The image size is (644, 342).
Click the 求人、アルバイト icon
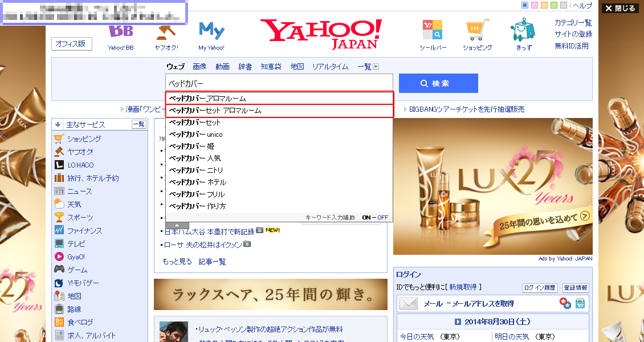coord(59,335)
